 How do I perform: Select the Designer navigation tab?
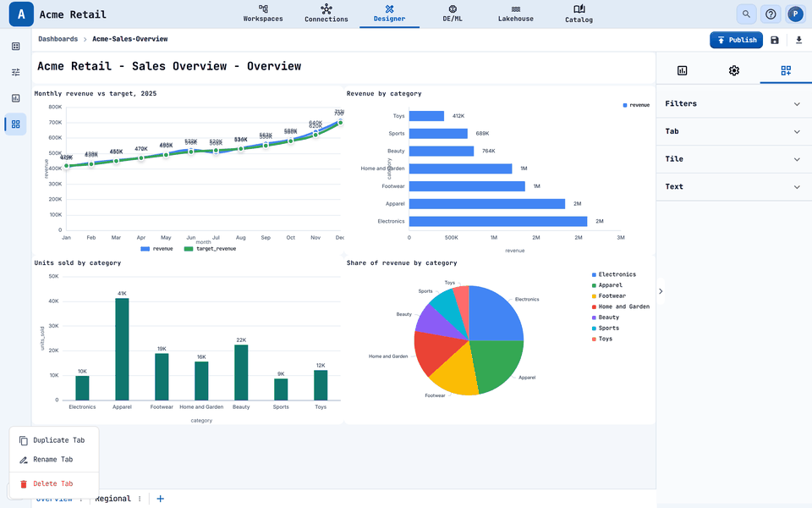click(x=389, y=14)
